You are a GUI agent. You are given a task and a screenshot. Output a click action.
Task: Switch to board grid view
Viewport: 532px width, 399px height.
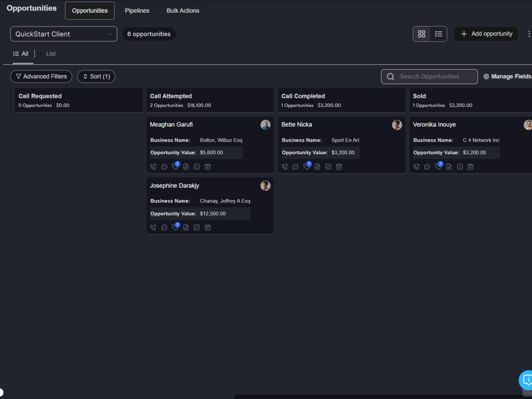[x=421, y=34]
